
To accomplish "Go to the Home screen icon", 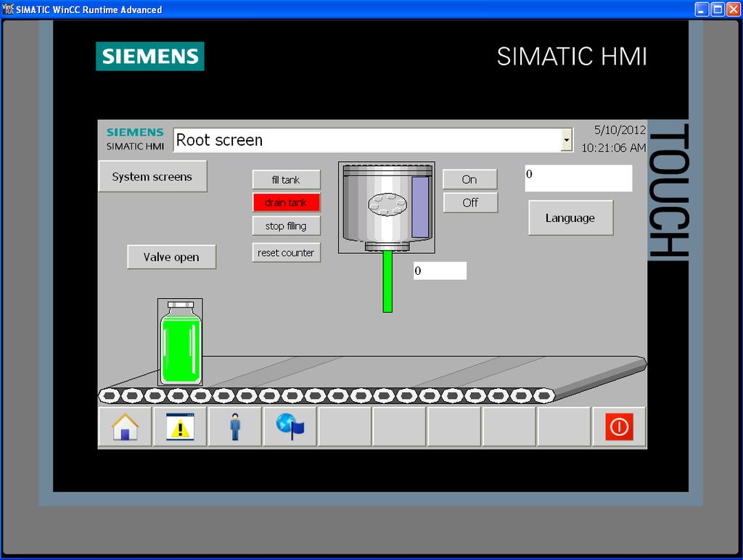I will [x=125, y=427].
